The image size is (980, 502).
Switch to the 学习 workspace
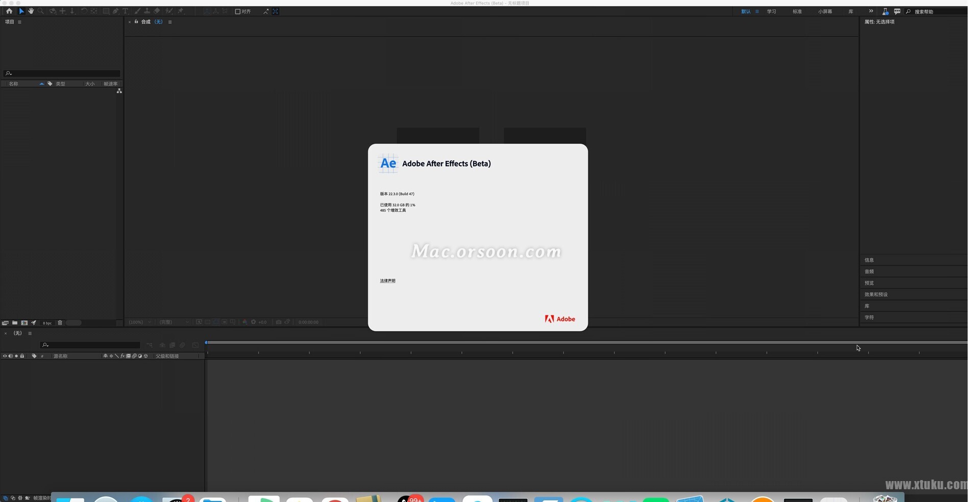[x=771, y=11]
